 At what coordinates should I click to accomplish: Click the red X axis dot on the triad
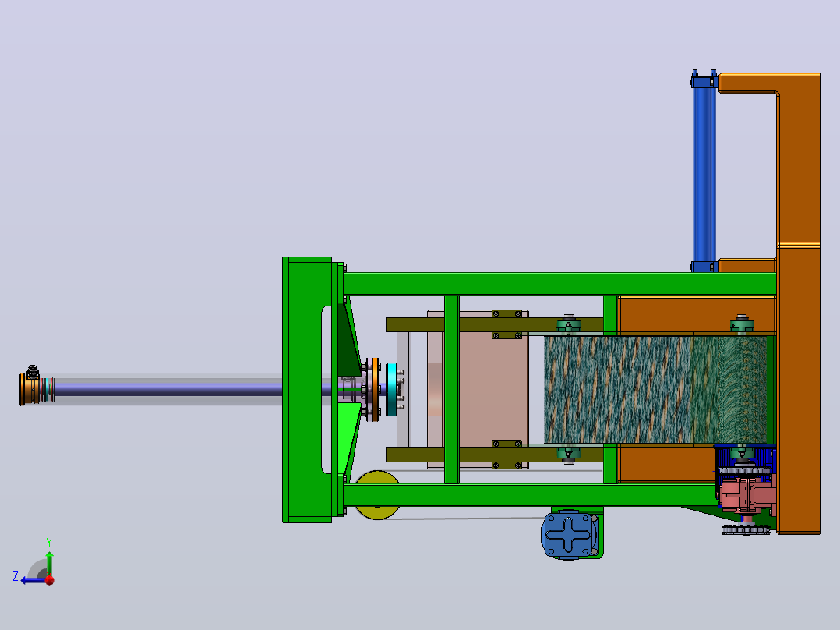pos(50,580)
